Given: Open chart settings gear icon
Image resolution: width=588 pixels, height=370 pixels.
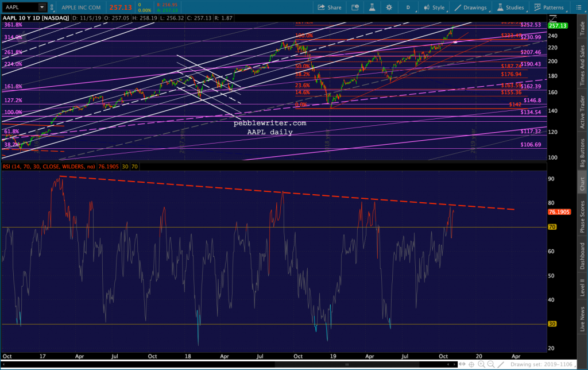Looking at the screenshot, I should click(x=389, y=7).
